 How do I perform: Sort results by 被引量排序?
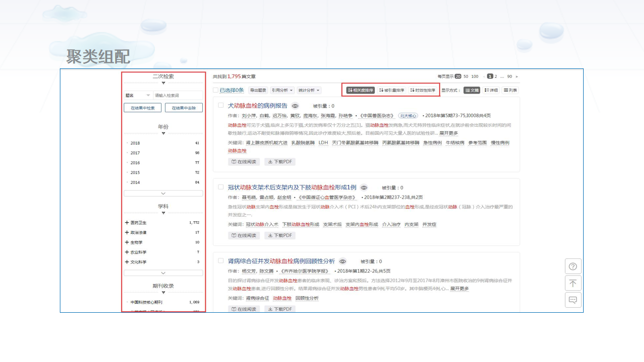pyautogui.click(x=391, y=90)
